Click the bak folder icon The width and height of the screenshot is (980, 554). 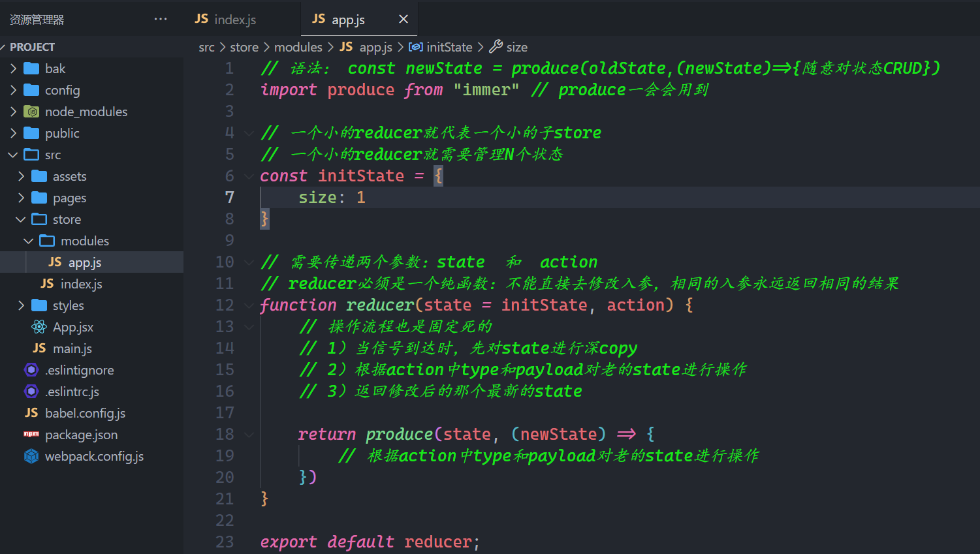coord(31,69)
